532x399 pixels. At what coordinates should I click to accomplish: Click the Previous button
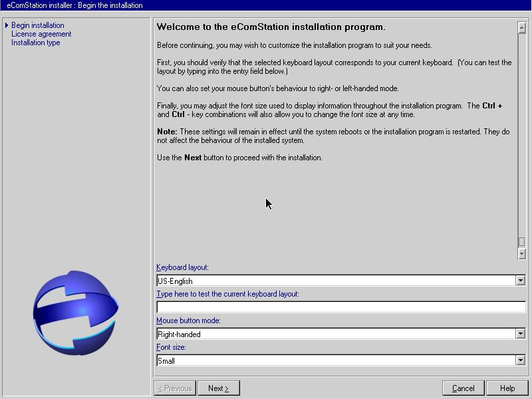pos(175,388)
